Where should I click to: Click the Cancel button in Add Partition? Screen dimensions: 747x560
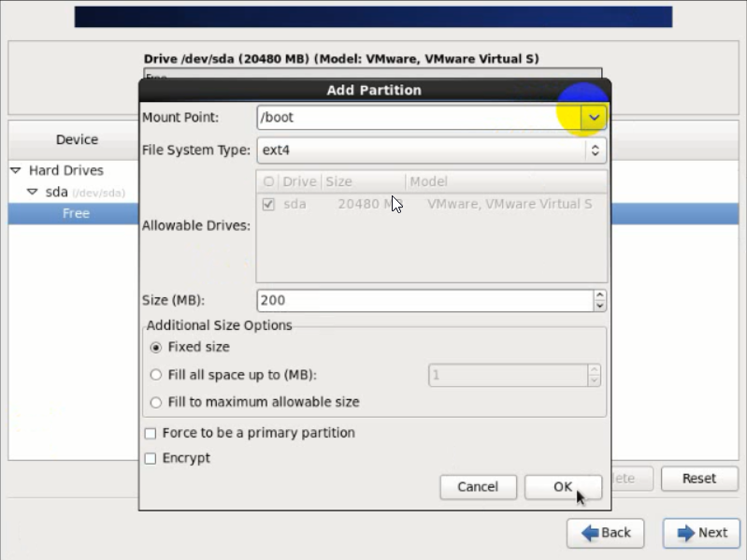(479, 487)
